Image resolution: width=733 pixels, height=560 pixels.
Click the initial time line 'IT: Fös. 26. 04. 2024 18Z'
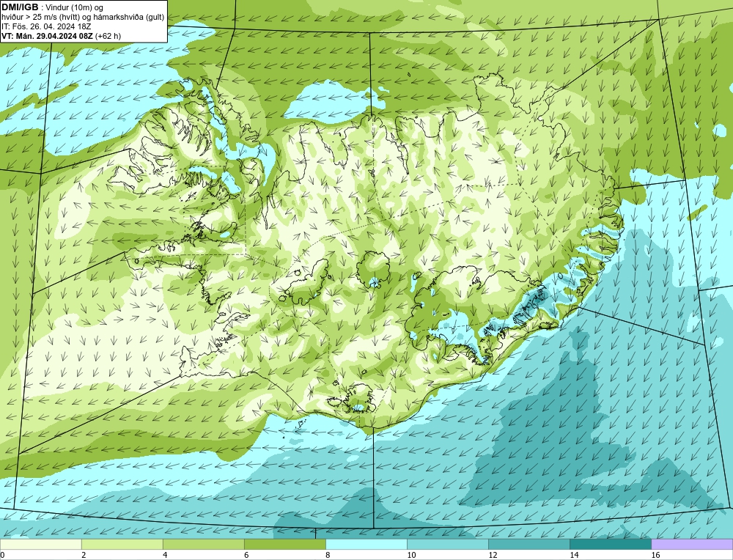[x=46, y=26]
